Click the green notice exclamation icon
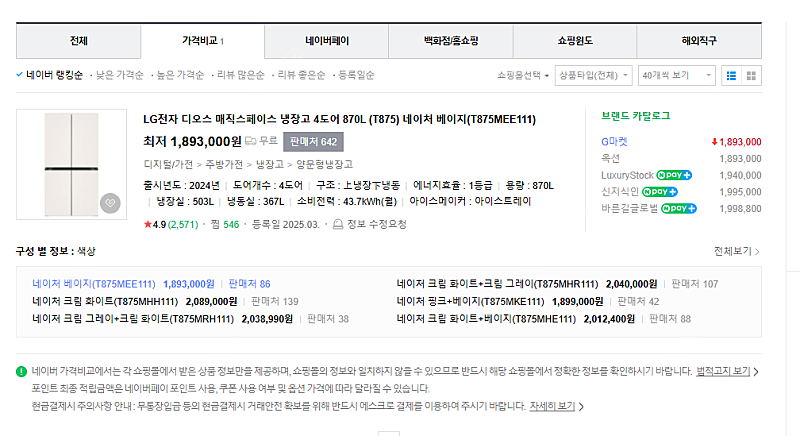Viewport: 800px width, 436px height. (21, 371)
